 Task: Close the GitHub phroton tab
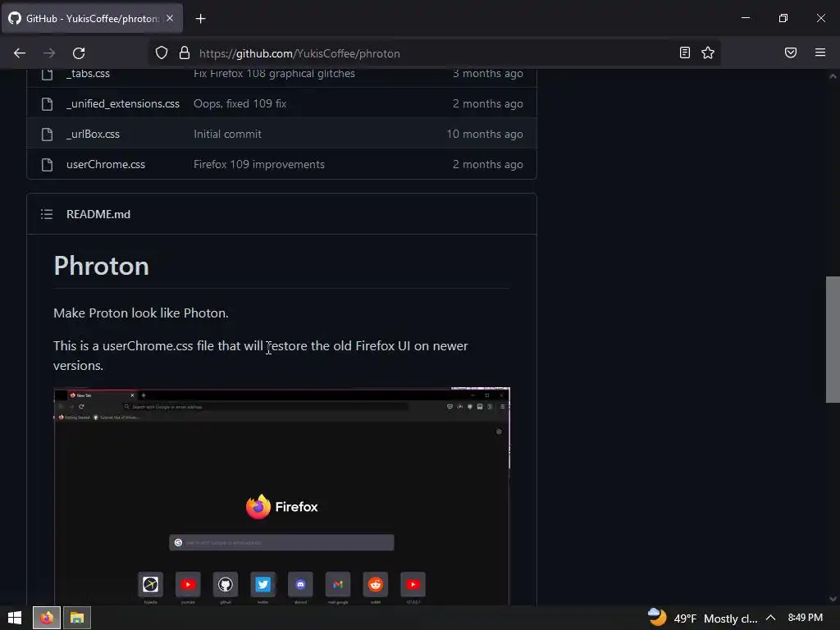click(x=169, y=18)
